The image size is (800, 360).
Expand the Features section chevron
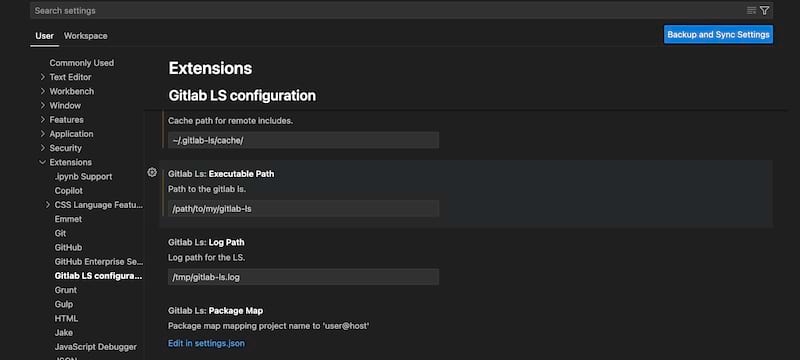click(42, 120)
